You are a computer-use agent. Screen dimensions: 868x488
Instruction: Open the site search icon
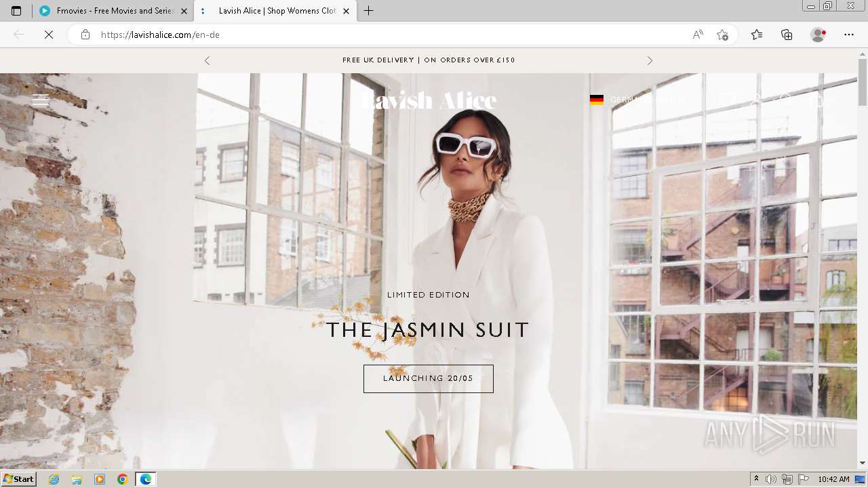pos(786,100)
